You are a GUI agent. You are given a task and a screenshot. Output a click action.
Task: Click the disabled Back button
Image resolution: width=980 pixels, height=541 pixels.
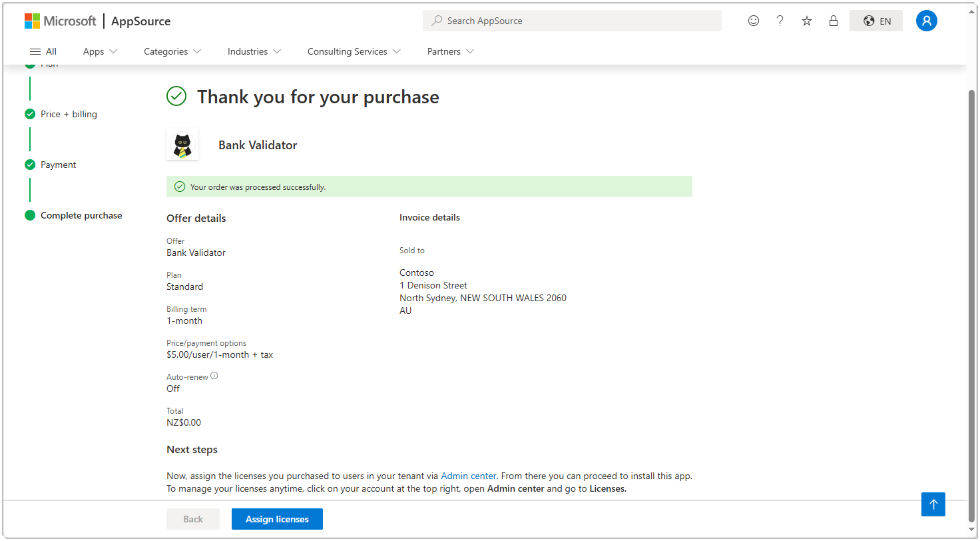click(x=193, y=519)
